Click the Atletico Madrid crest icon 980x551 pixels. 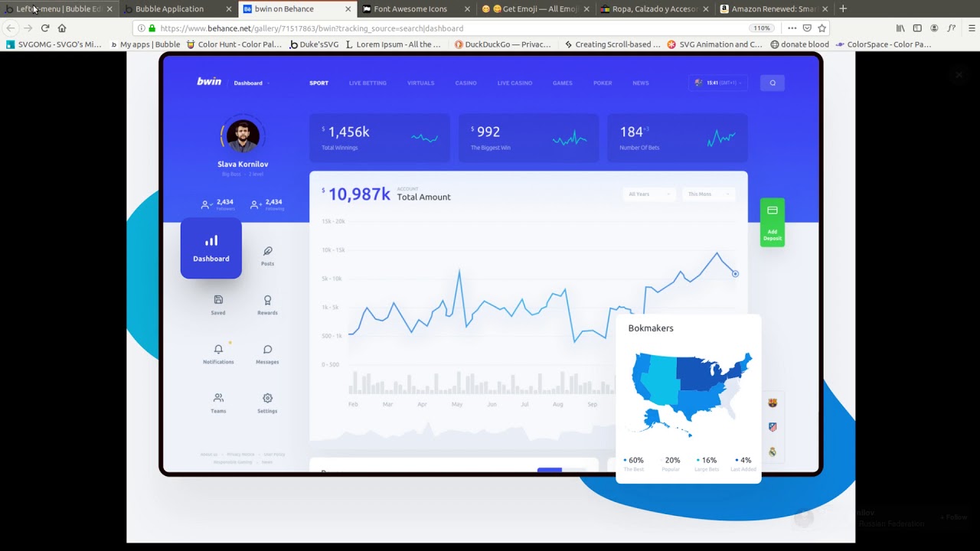[773, 427]
